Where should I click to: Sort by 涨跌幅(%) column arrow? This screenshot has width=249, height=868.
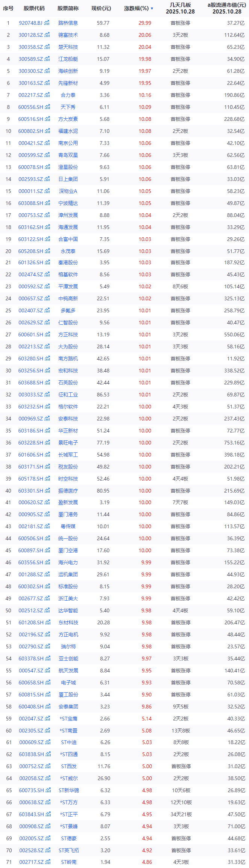152,8
